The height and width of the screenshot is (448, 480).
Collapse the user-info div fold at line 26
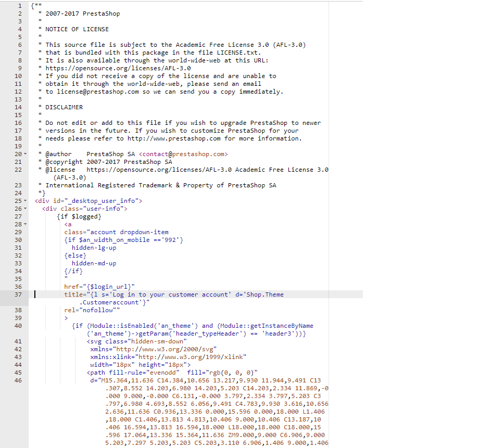tap(26, 209)
